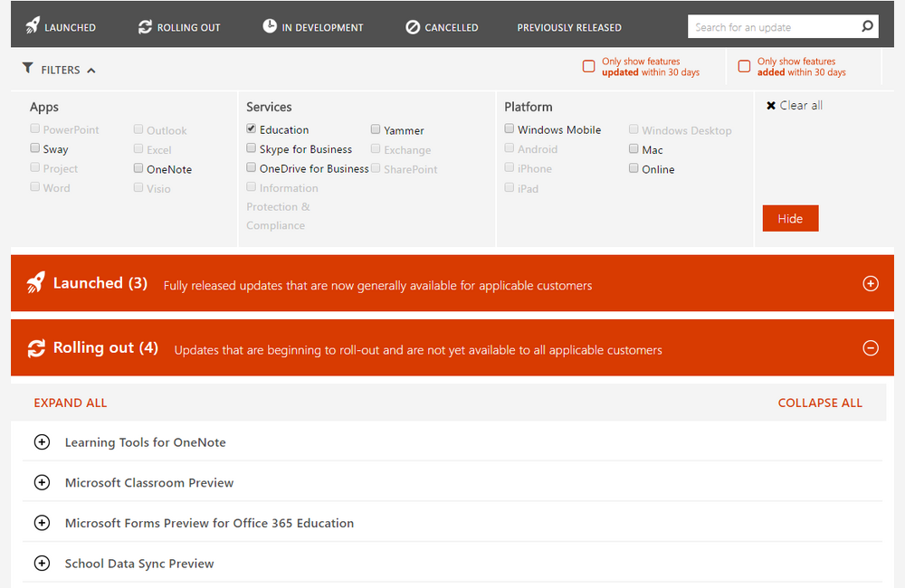The height and width of the screenshot is (588, 905).
Task: Click the disabled PowerPoint checkbox
Action: pyautogui.click(x=34, y=128)
